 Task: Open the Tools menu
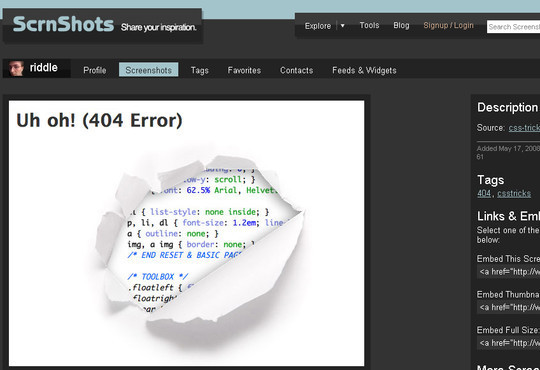[x=369, y=25]
